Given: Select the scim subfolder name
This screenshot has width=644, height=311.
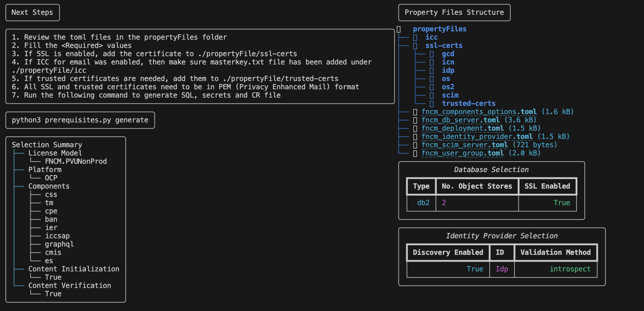Looking at the screenshot, I should 450,95.
